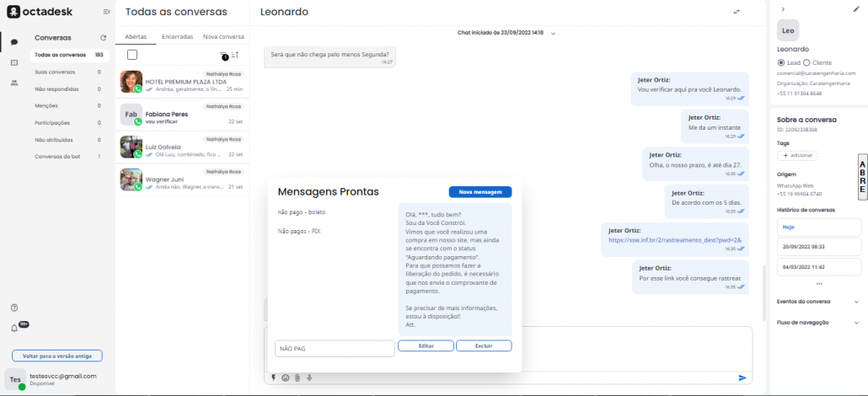The height and width of the screenshot is (396, 868).
Task: Refresh the Conversas list
Action: (x=104, y=38)
